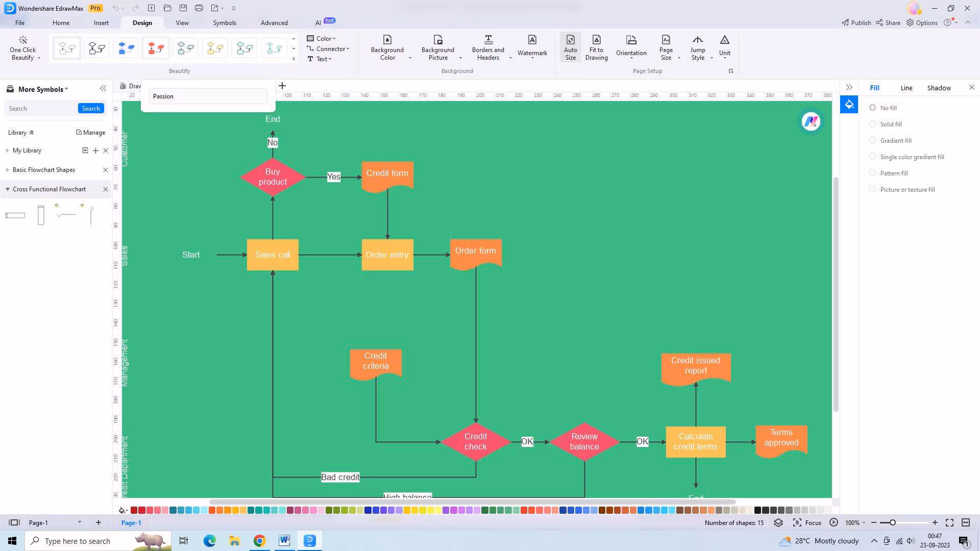980x551 pixels.
Task: Click the Watermark icon
Action: [532, 40]
